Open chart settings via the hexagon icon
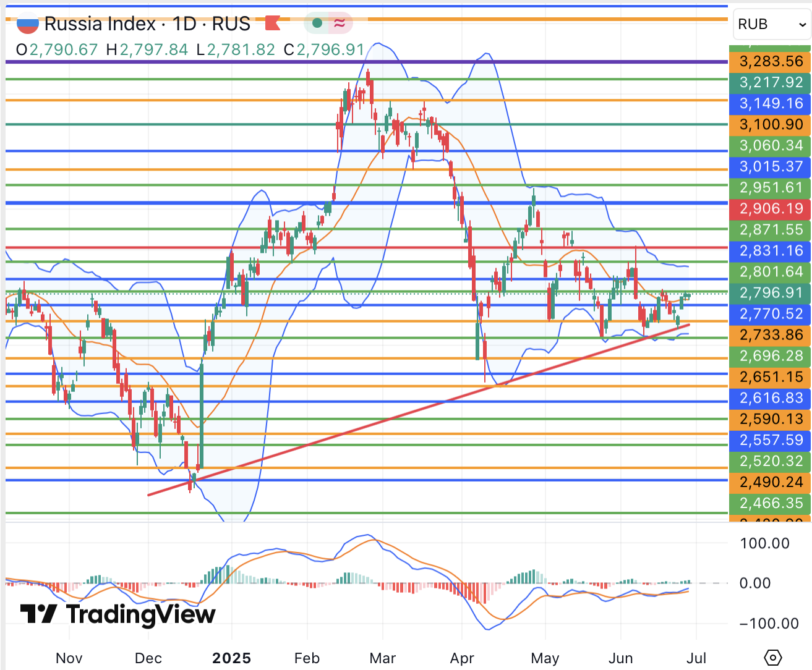 pos(773,657)
